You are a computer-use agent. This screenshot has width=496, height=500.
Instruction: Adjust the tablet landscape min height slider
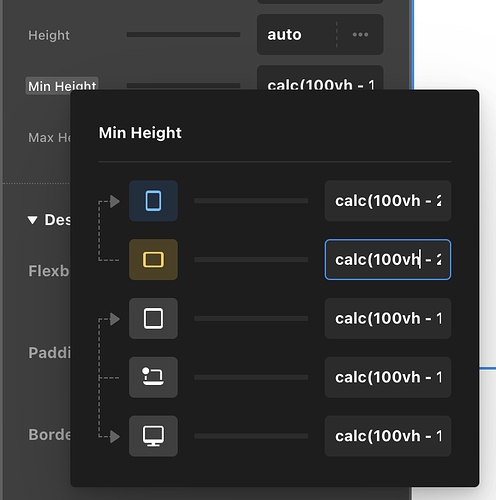tap(251, 260)
